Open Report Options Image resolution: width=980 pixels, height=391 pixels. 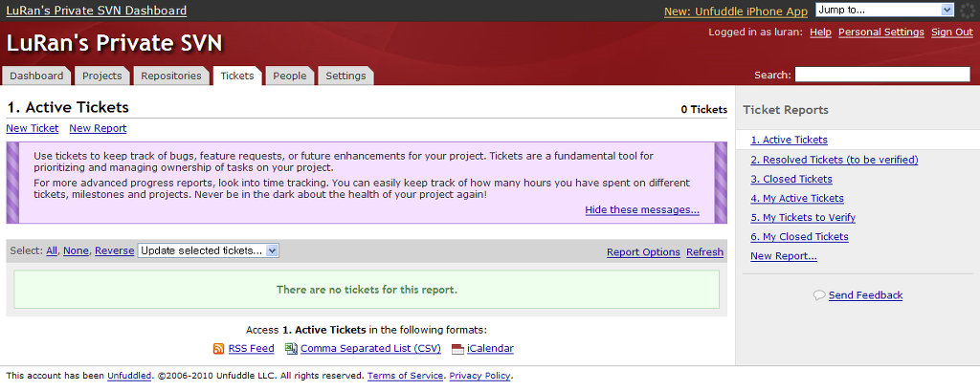643,252
